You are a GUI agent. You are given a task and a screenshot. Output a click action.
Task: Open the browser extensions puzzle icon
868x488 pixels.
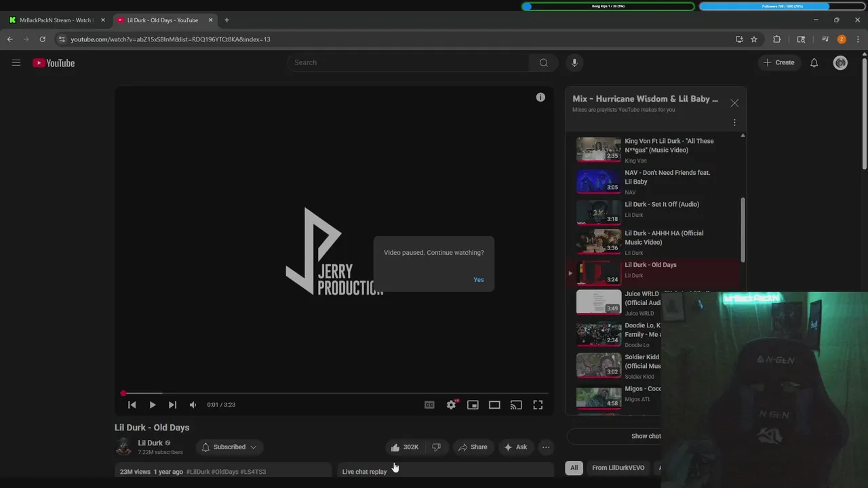(777, 39)
